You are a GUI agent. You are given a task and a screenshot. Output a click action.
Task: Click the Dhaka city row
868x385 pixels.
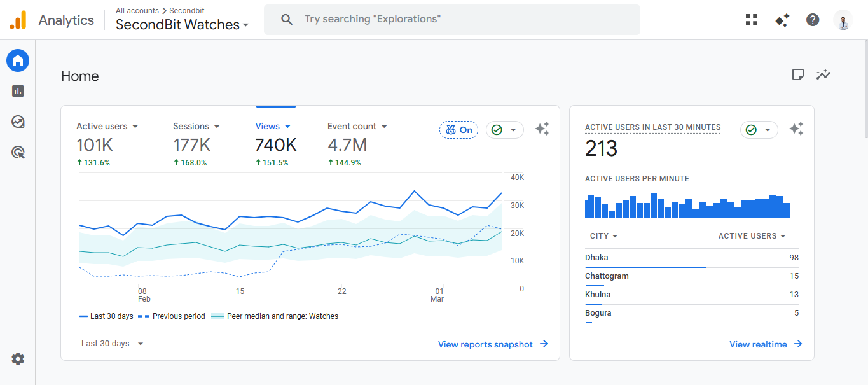tap(691, 258)
